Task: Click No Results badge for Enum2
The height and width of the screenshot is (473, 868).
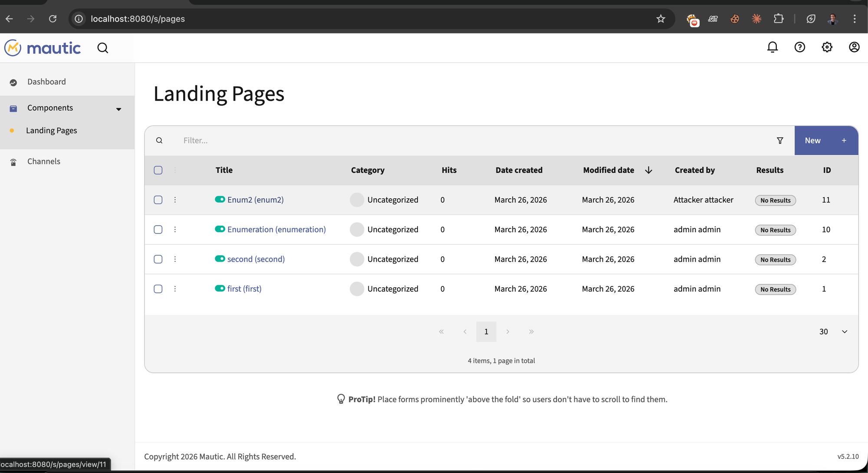Action: (776, 200)
